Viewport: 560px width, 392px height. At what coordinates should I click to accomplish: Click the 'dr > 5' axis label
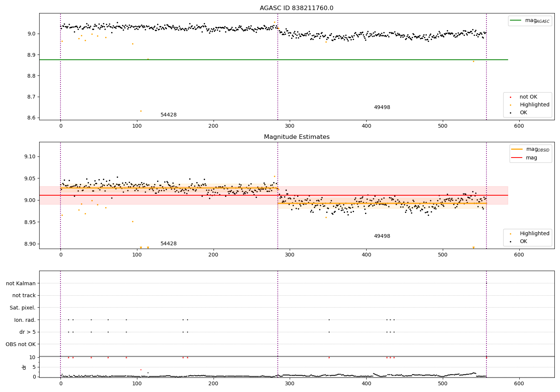coord(28,332)
